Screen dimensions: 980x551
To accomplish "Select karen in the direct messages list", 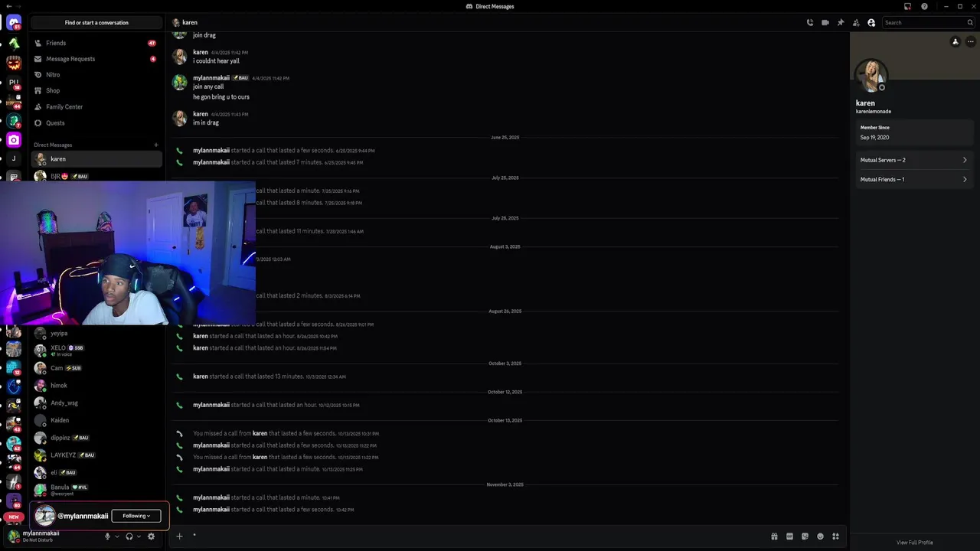I will [x=96, y=159].
